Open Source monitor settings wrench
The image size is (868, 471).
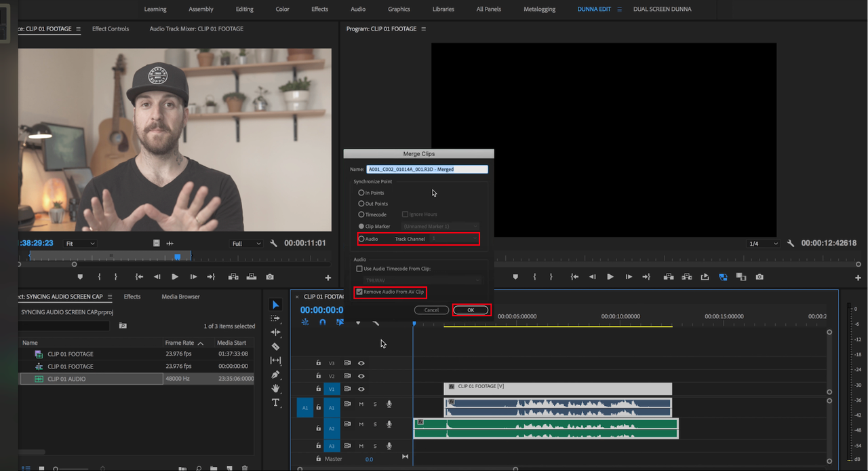(x=273, y=244)
